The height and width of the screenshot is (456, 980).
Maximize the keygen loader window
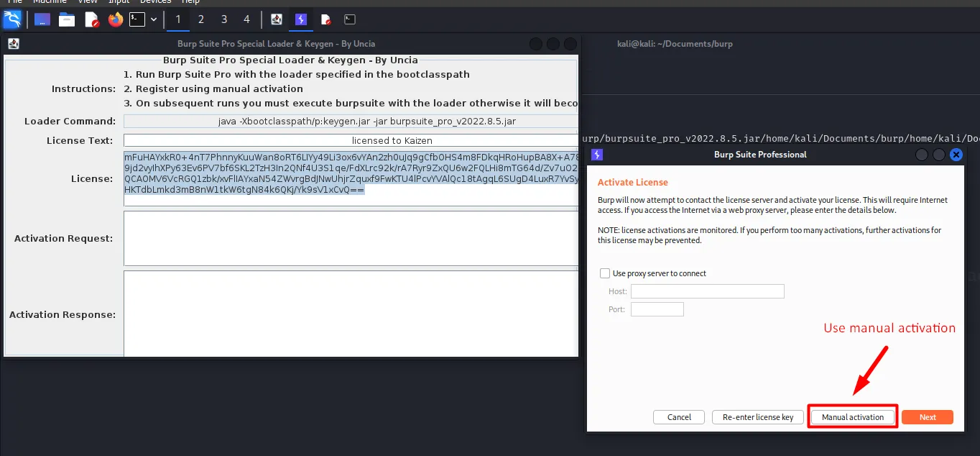click(553, 44)
